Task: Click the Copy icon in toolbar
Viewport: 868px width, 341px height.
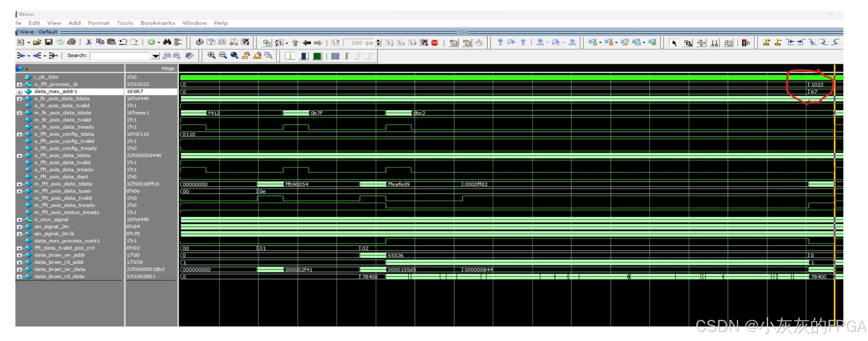Action: coord(100,42)
